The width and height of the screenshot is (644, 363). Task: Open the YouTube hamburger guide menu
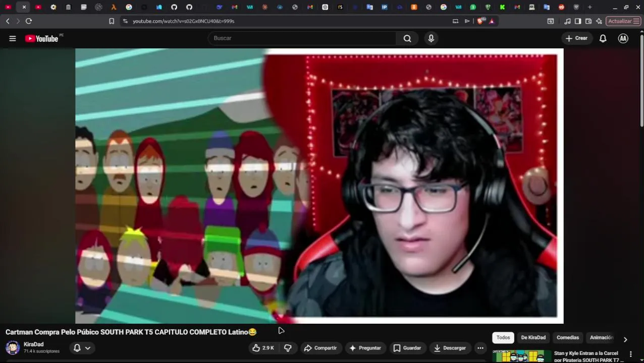13,38
